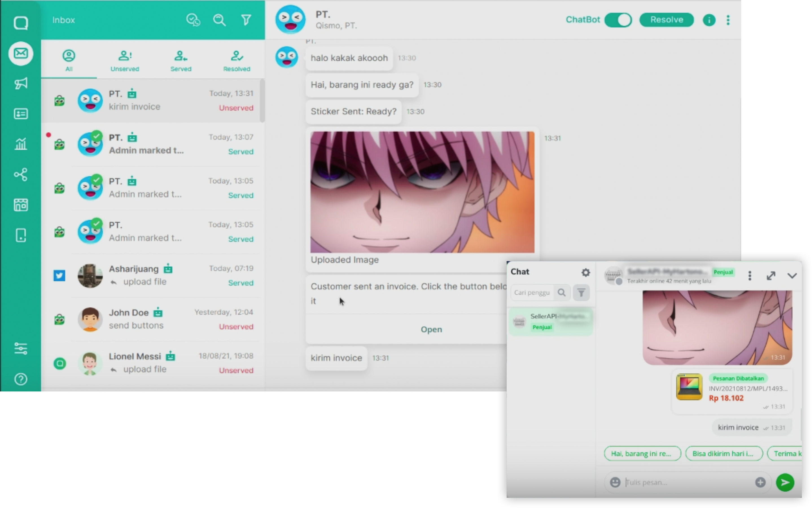The image size is (812, 508).
Task: Click the 'halo kakak akoooh' message
Action: tap(349, 58)
